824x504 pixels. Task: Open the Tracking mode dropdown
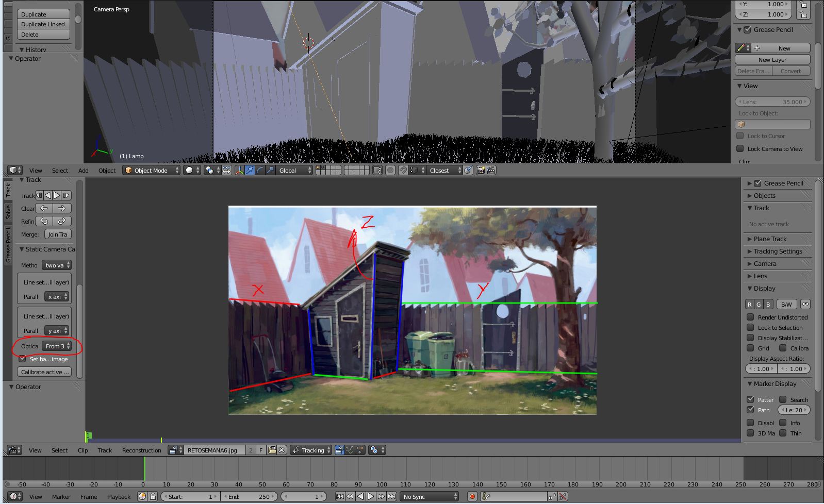coord(311,450)
